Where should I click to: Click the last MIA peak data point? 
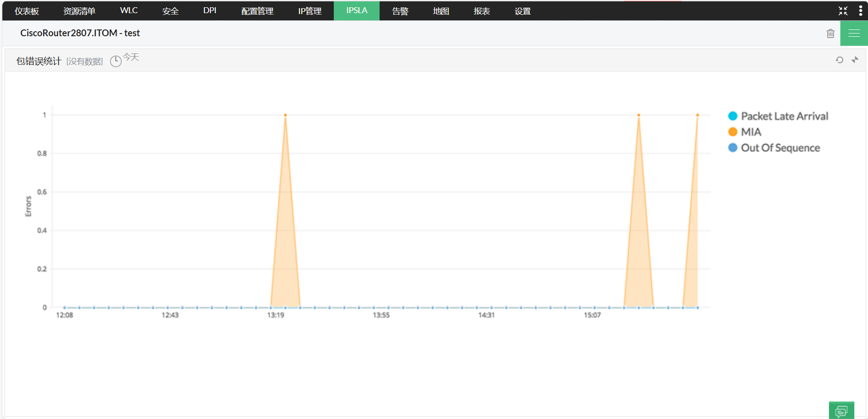[697, 115]
